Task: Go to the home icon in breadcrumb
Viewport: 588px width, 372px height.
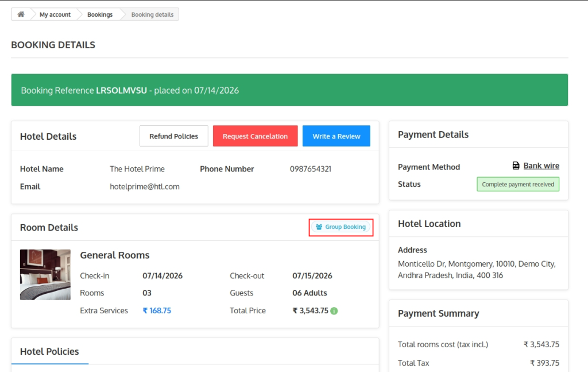Action: coord(21,14)
